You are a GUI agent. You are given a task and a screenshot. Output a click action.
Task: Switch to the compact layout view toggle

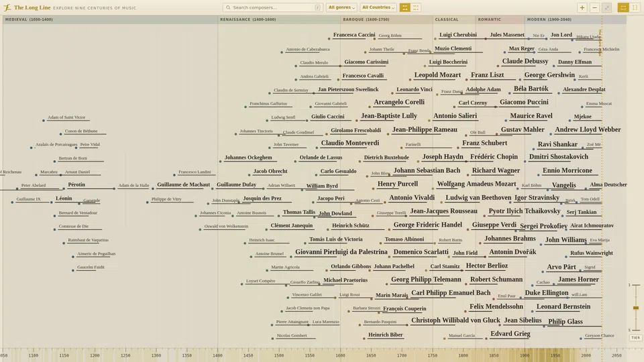[416, 7]
